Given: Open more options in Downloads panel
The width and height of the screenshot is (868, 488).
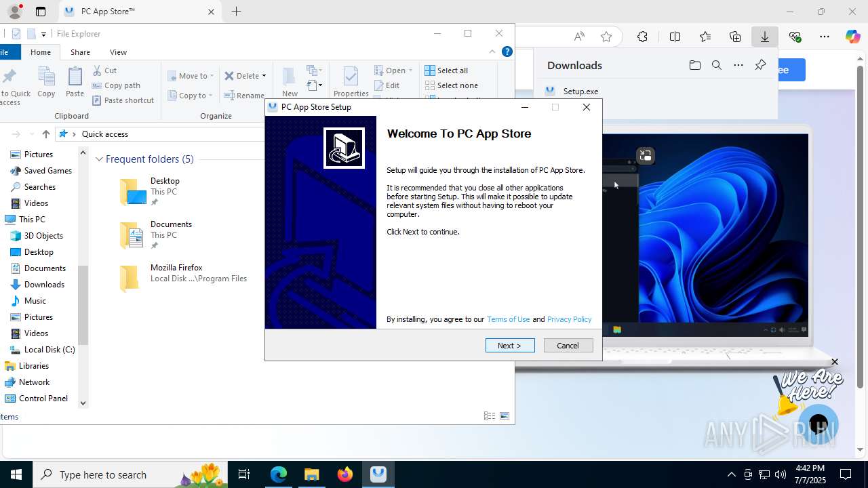Looking at the screenshot, I should click(x=739, y=65).
